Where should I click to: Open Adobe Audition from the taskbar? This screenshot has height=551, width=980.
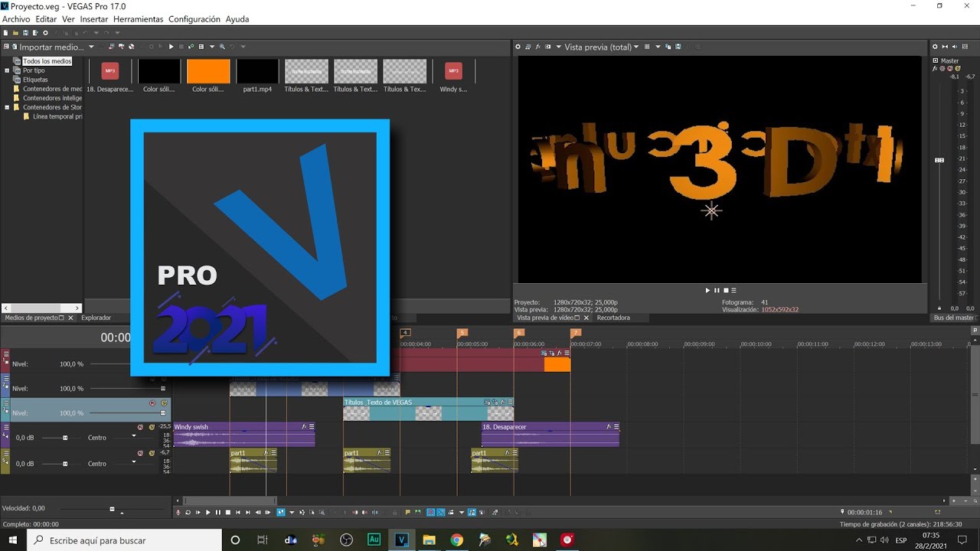click(374, 540)
